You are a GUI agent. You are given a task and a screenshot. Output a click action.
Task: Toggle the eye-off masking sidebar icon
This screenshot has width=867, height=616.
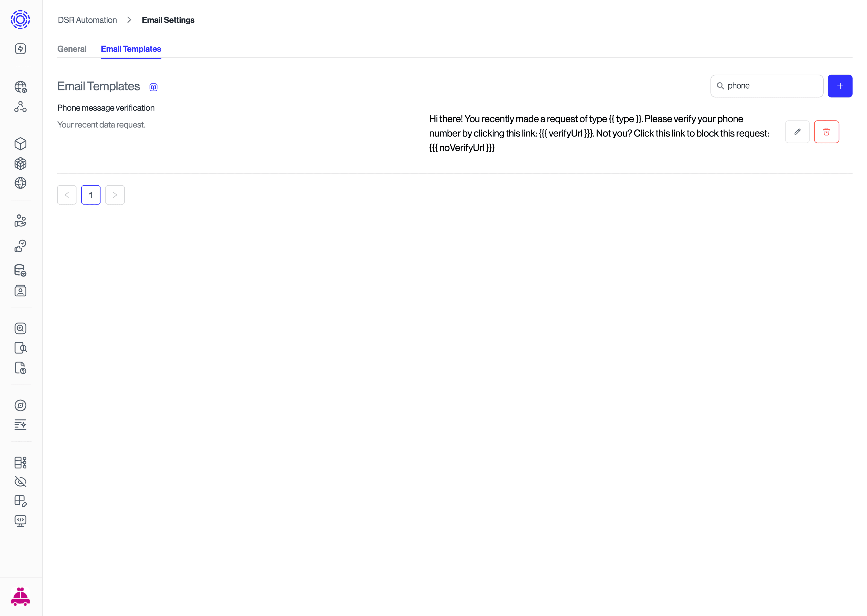coord(21,482)
